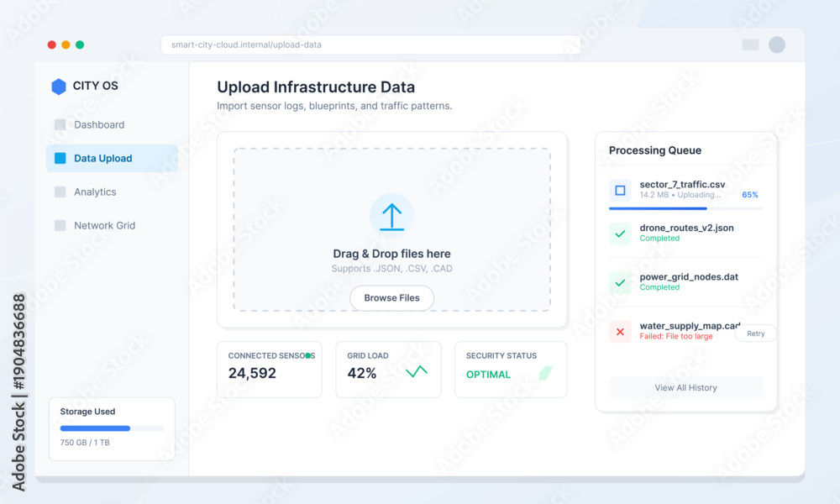Open the Dashboard menu item
840x504 pixels.
[x=112, y=125]
